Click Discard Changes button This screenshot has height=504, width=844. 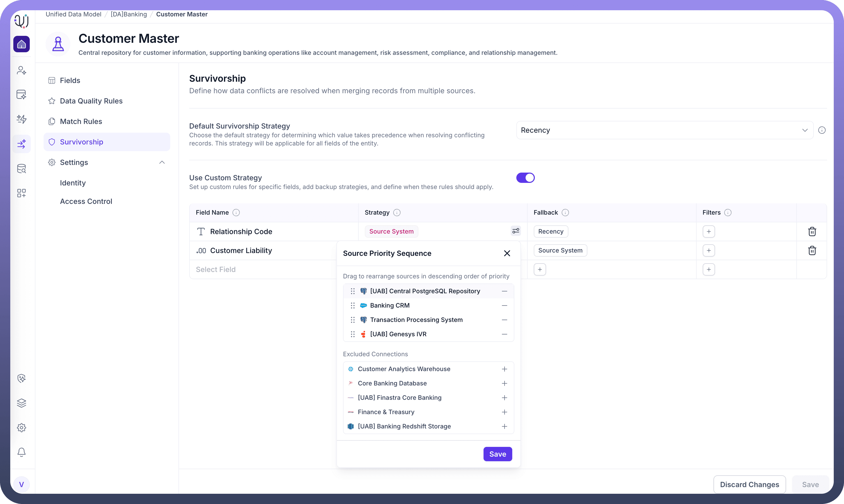[749, 485]
